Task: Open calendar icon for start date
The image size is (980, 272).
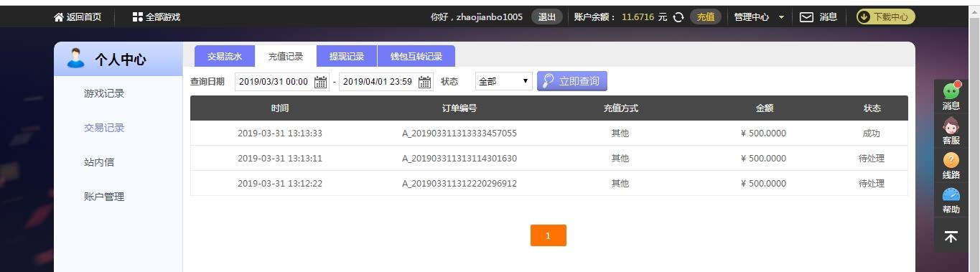Action: pos(321,82)
